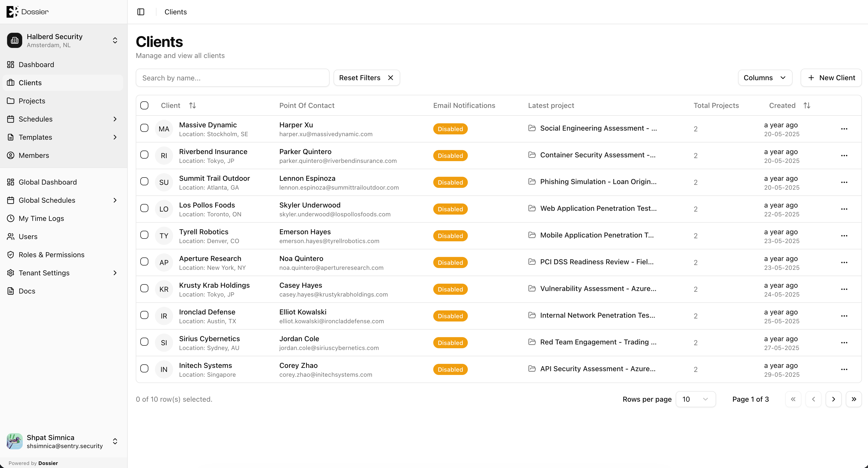Select the Riverbend Insurance row checkbox

click(144, 155)
